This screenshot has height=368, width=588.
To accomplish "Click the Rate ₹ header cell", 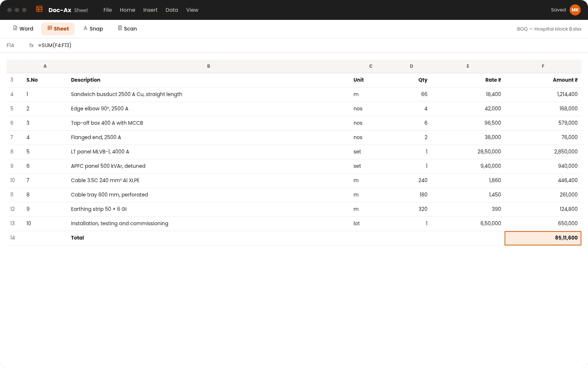I will (x=468, y=80).
